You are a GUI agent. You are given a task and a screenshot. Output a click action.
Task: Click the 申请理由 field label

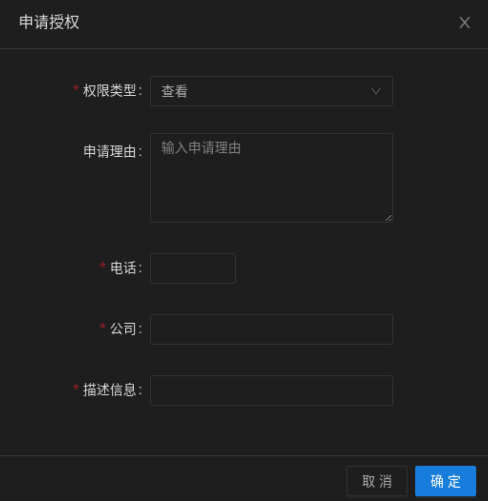pos(112,151)
